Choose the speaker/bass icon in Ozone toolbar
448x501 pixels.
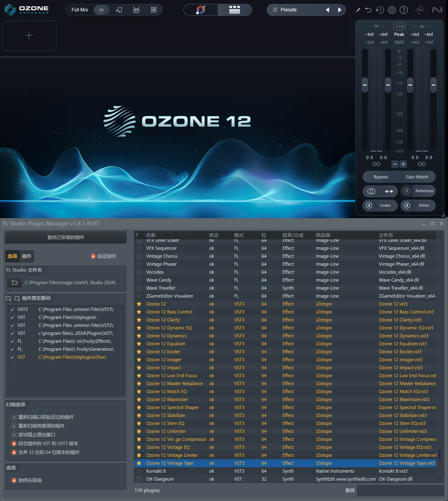click(153, 10)
